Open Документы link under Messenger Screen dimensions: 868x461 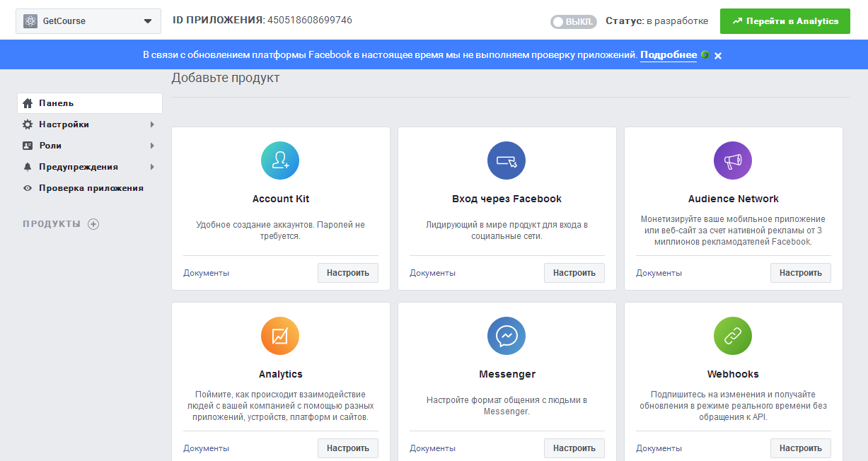click(432, 448)
